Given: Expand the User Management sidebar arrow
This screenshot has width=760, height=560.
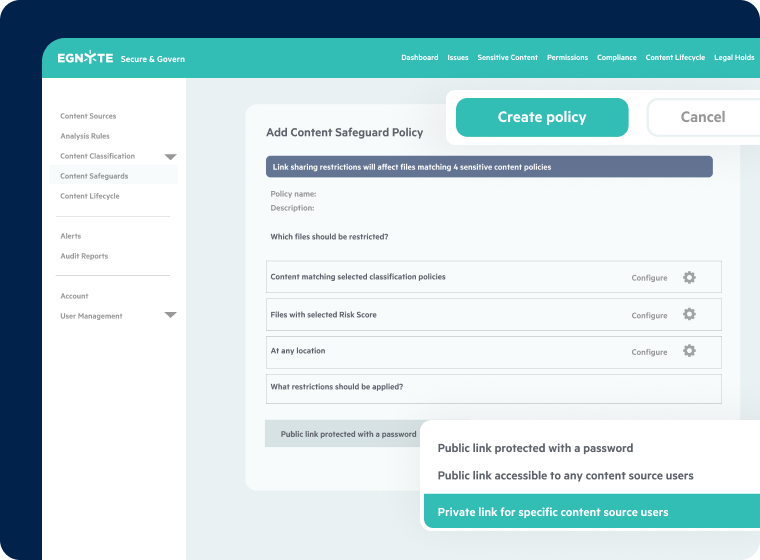Looking at the screenshot, I should pos(170,315).
